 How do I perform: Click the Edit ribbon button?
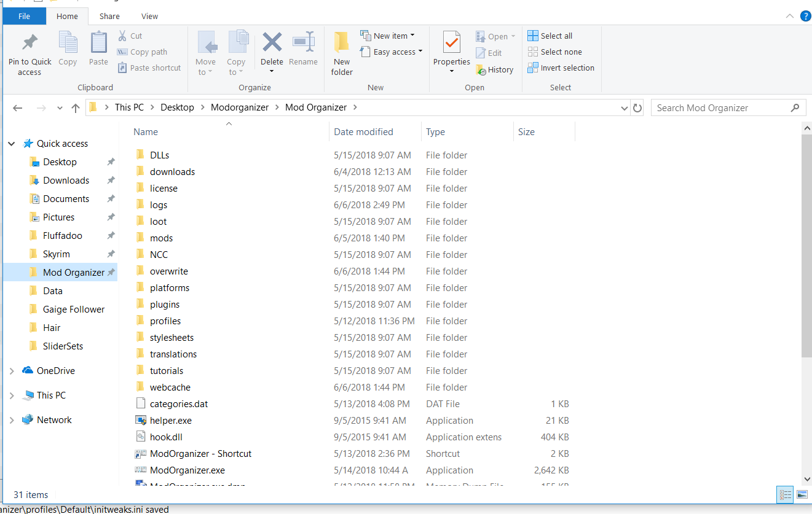[x=489, y=53]
